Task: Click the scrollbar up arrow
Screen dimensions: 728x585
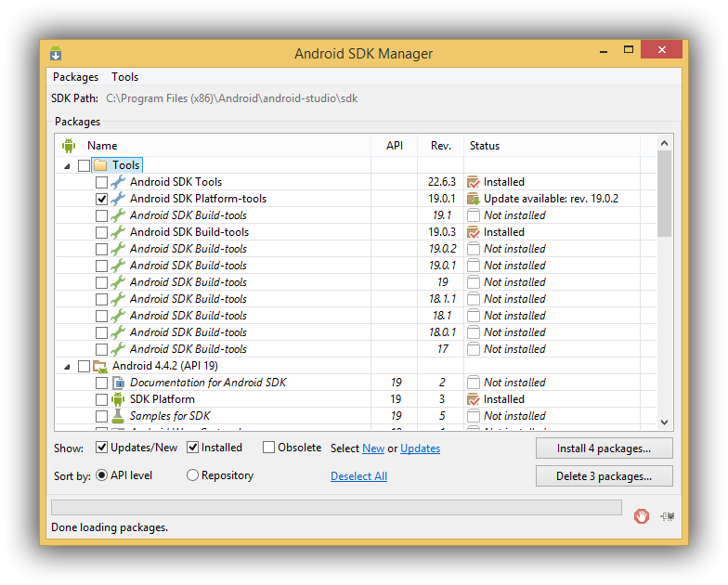Action: coord(665,143)
